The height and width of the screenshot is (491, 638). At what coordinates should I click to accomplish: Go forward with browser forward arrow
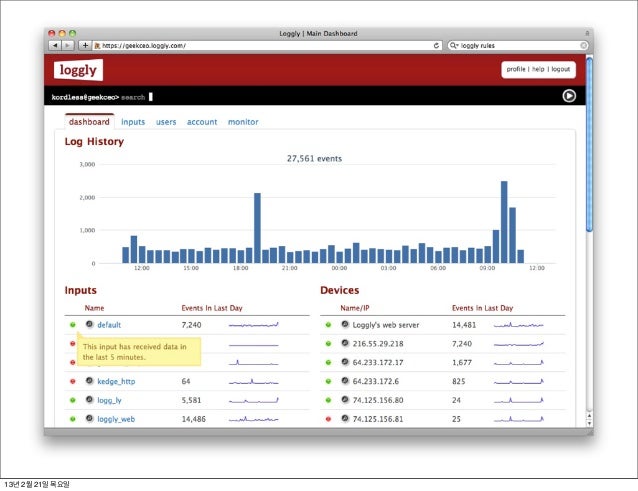coord(68,46)
